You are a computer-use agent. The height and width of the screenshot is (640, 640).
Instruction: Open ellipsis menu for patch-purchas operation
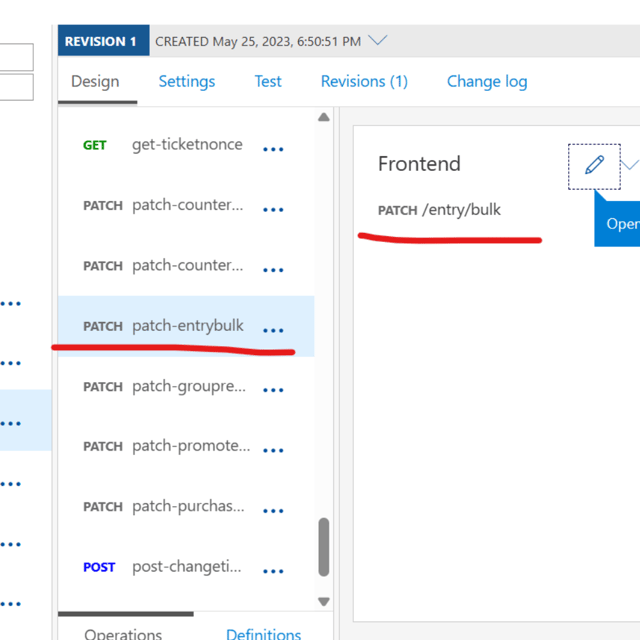click(273, 510)
